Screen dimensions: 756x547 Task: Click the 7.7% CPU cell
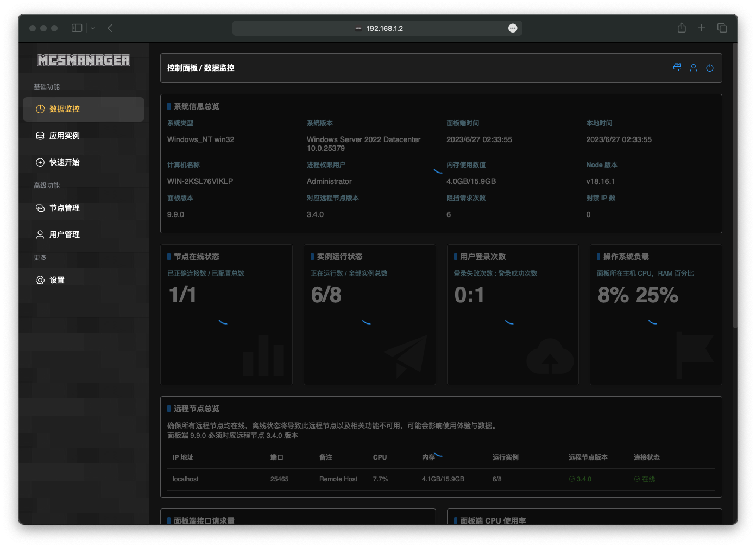tap(381, 479)
